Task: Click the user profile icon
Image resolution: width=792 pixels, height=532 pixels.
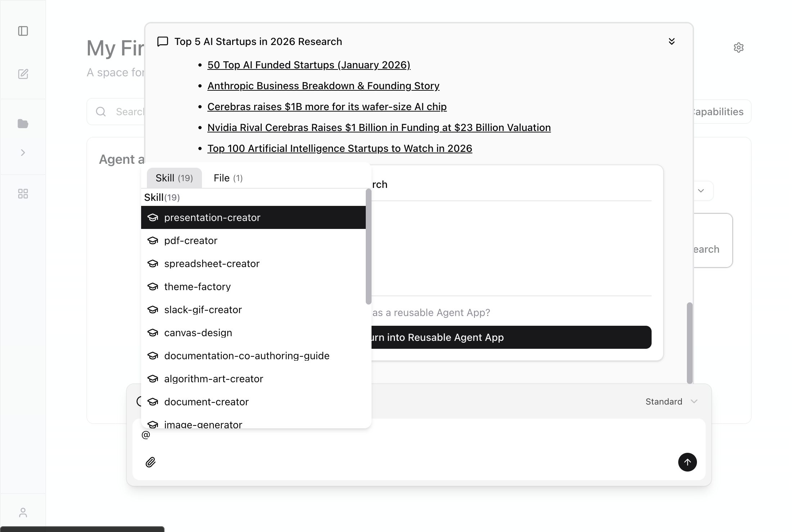Action: coord(23,513)
